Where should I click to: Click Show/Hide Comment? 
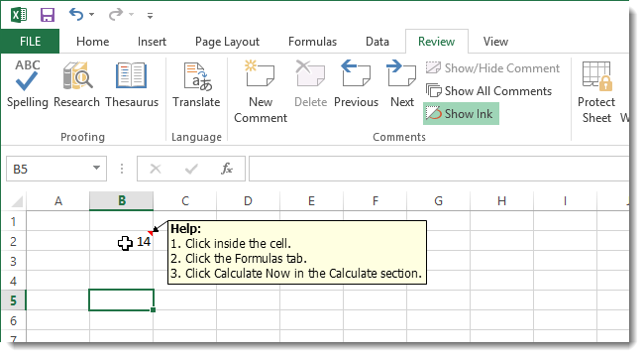click(492, 67)
